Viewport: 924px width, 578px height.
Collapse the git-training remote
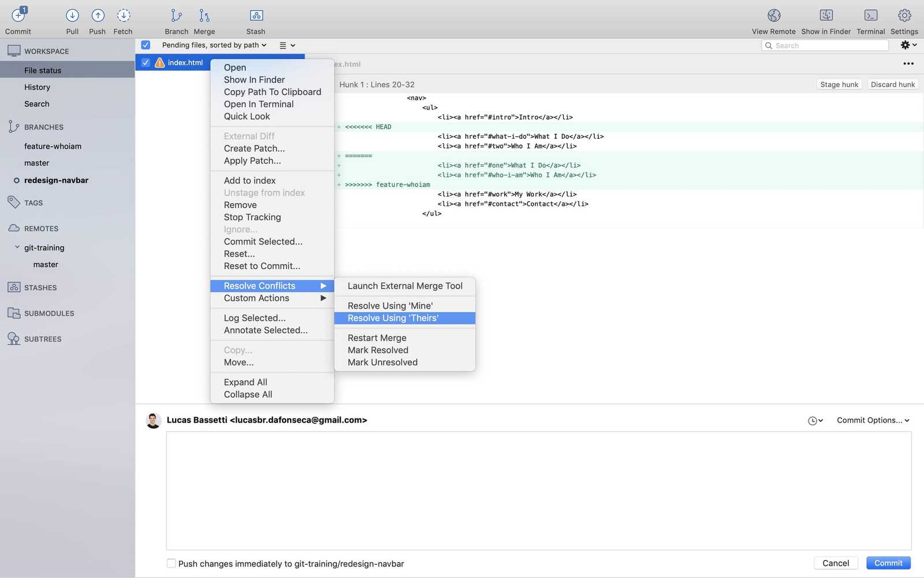click(17, 247)
